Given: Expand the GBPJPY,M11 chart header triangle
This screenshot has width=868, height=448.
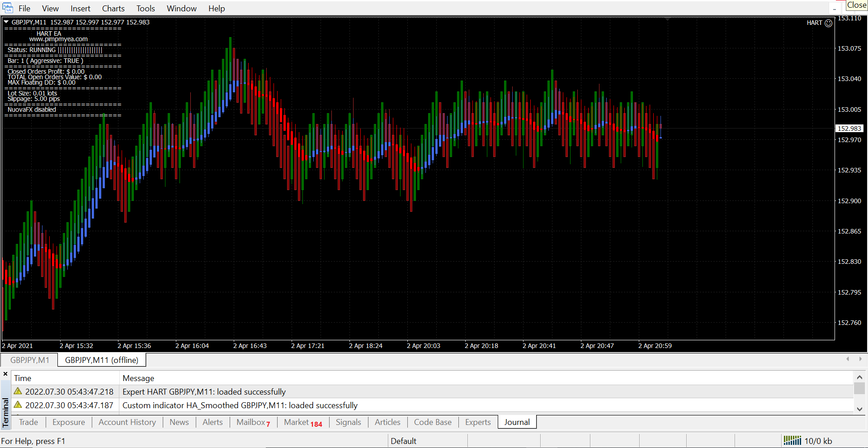Looking at the screenshot, I should (6, 22).
